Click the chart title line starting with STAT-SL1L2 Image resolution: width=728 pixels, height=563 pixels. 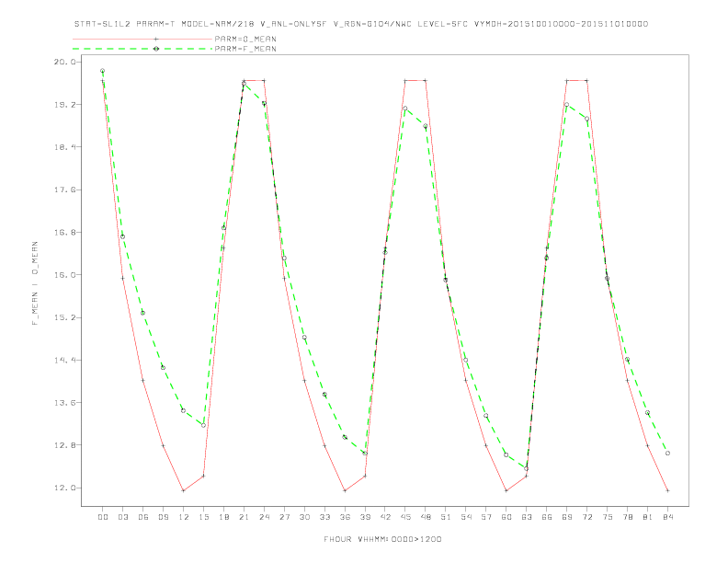tap(361, 24)
